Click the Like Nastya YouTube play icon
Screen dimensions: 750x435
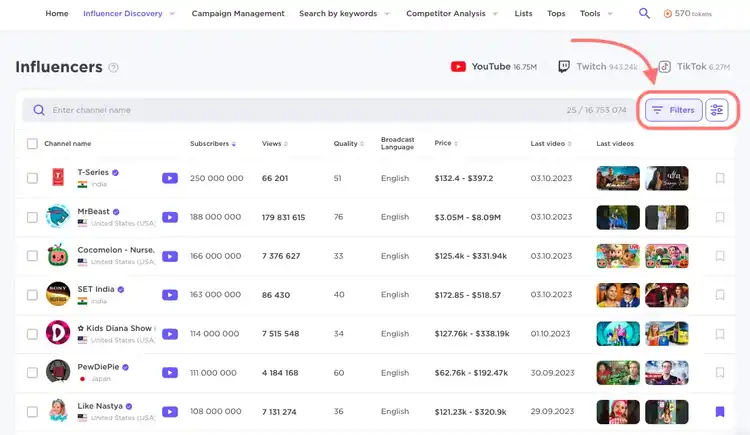[x=170, y=412]
